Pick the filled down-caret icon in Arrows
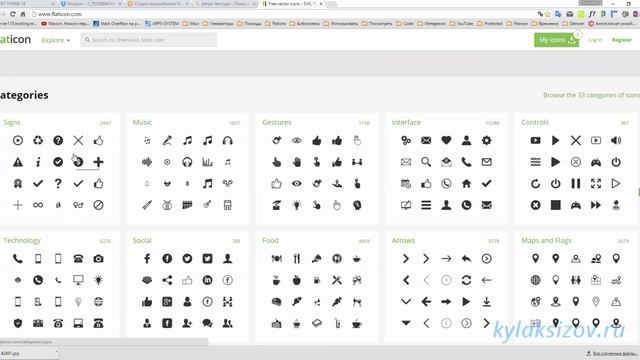This screenshot has width=640, height=360. tap(406, 323)
